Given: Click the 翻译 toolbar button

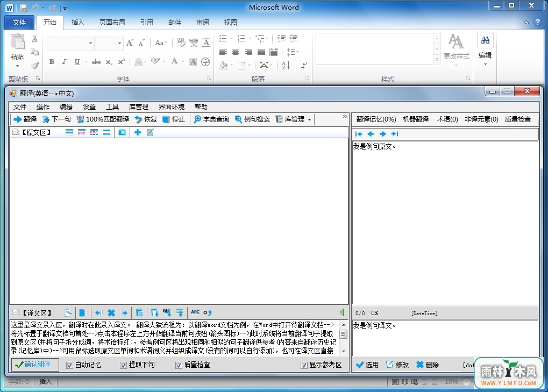Looking at the screenshot, I should point(25,119).
